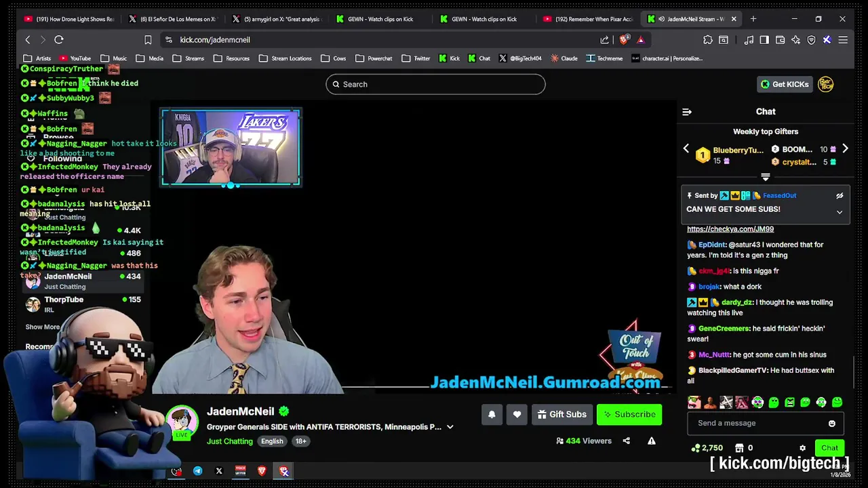Switch to How Drone Light Shows tab
This screenshot has height=488, width=868.
coord(70,19)
